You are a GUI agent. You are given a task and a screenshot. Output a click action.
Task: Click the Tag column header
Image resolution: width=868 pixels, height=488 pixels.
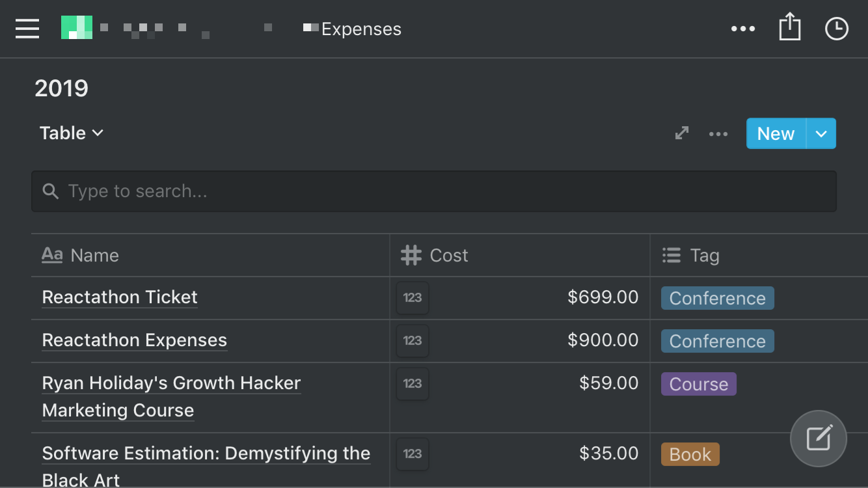(x=705, y=256)
